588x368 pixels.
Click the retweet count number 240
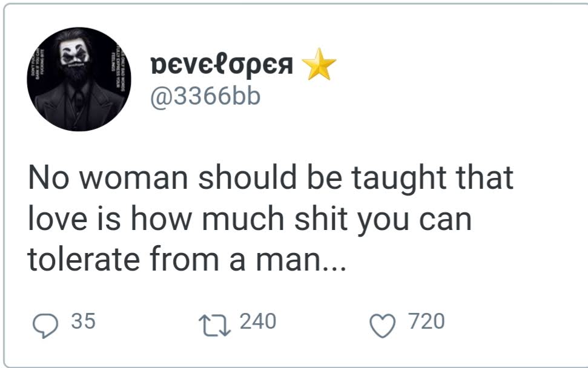tap(258, 321)
